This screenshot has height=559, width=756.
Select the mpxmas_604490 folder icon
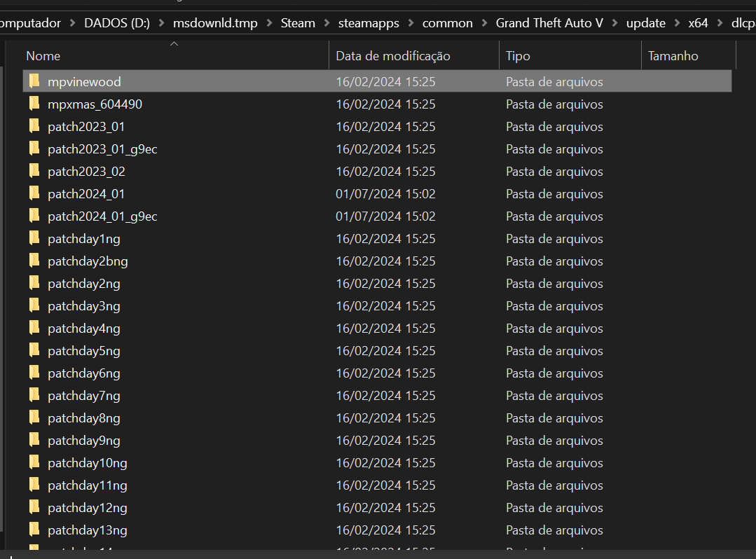tap(34, 104)
